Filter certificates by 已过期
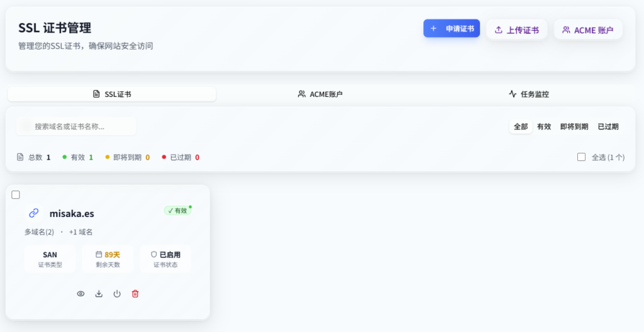Screen dimensions: 644x332 click(x=608, y=126)
